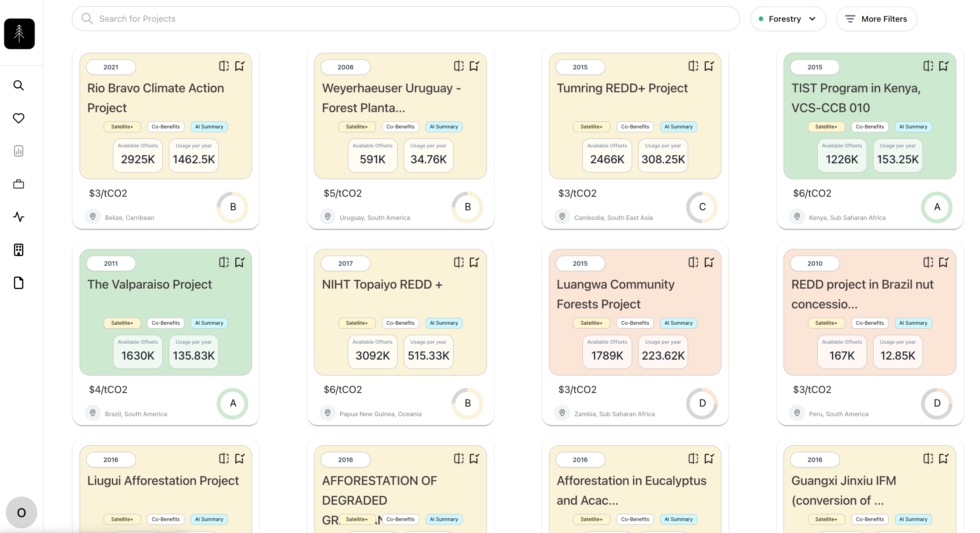Click 2925K Available Offsets on Rio Bravo
Viewport: 980px width, 533px height.
tap(138, 156)
